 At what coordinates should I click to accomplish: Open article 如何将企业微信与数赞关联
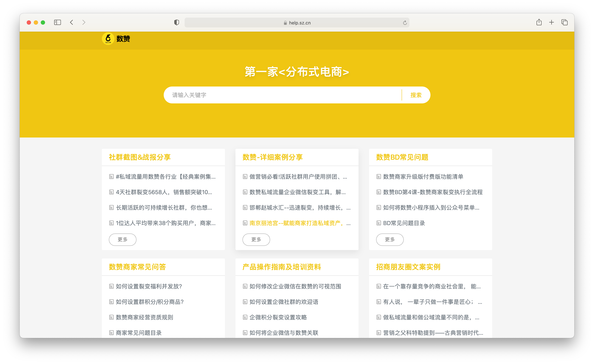(284, 333)
